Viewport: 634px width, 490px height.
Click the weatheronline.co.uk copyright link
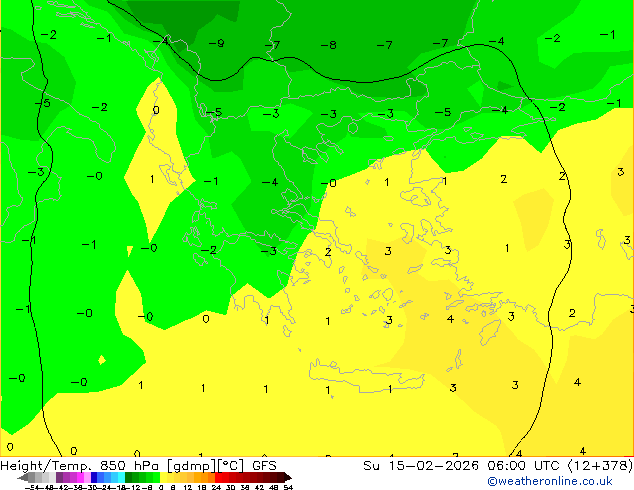(549, 481)
